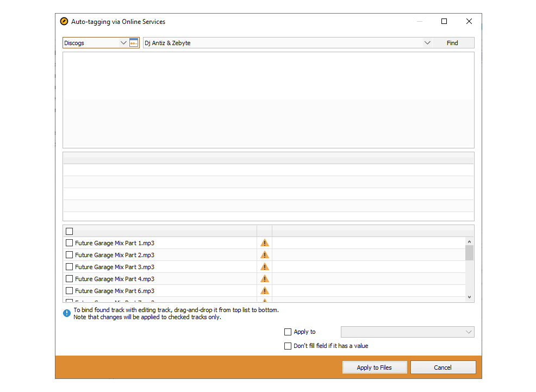This screenshot has height=392, width=536.
Task: Click the MediaMonkey icon in the title bar
Action: click(64, 21)
